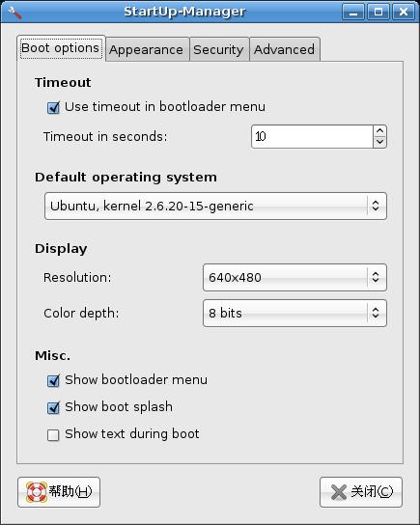Click the gray X close icon
This screenshot has height=525, width=420.
339,492
